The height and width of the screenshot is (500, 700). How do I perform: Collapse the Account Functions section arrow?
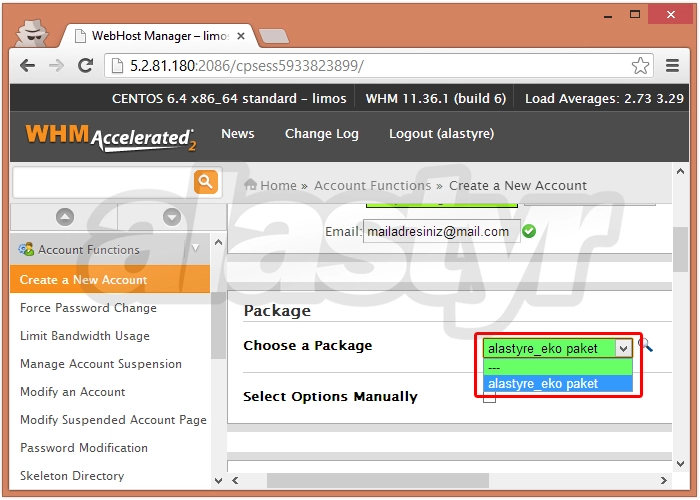pos(196,248)
